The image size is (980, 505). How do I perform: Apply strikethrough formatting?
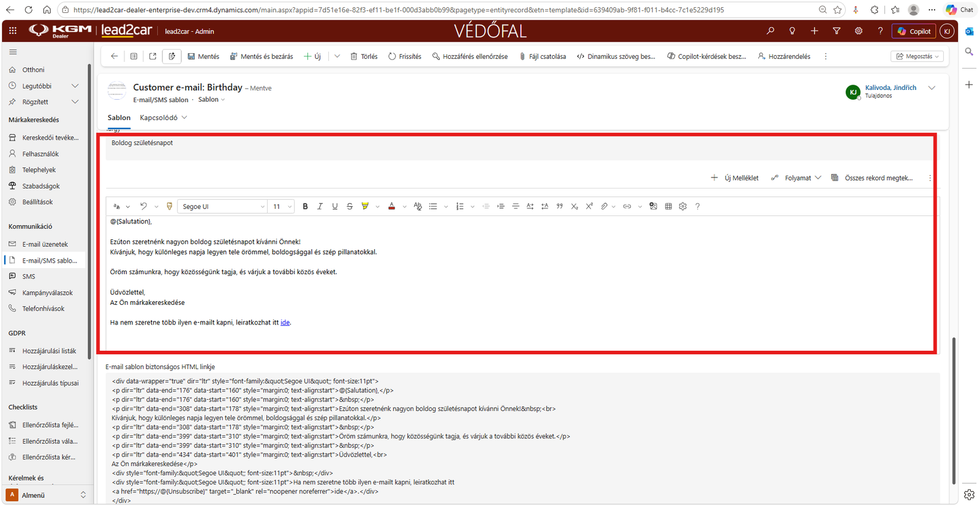click(350, 206)
